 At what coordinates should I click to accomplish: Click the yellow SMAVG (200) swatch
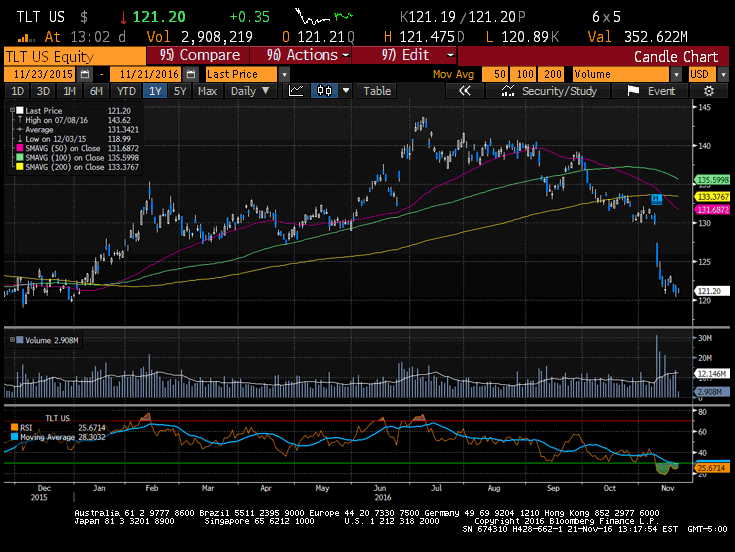point(20,167)
